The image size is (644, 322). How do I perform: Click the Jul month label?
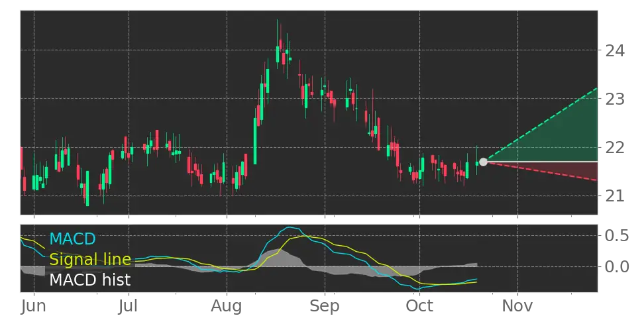point(129,306)
